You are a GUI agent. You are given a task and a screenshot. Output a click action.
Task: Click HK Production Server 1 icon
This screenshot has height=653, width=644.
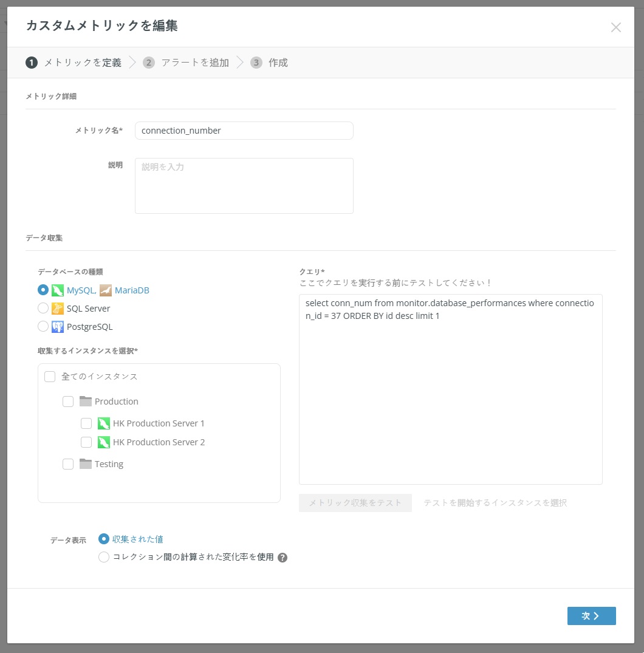pos(104,423)
